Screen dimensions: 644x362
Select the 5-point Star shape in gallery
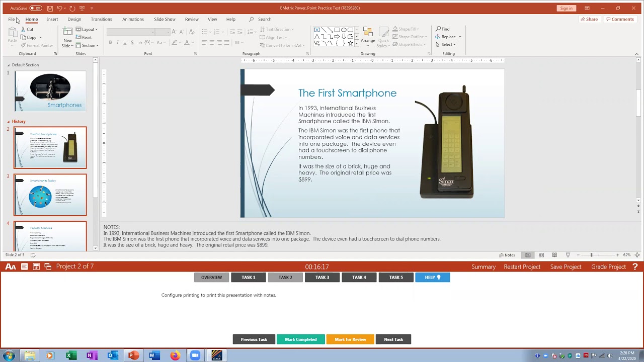click(350, 43)
